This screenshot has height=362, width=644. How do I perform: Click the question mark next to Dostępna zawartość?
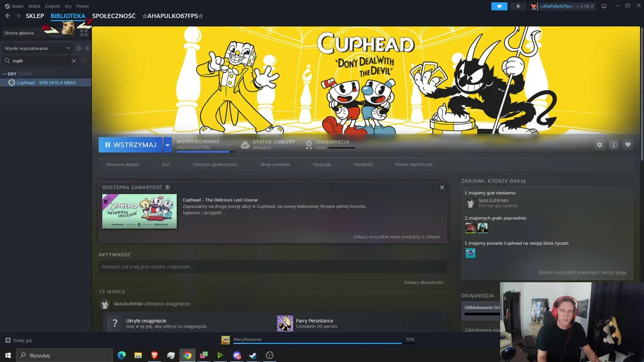coord(168,188)
